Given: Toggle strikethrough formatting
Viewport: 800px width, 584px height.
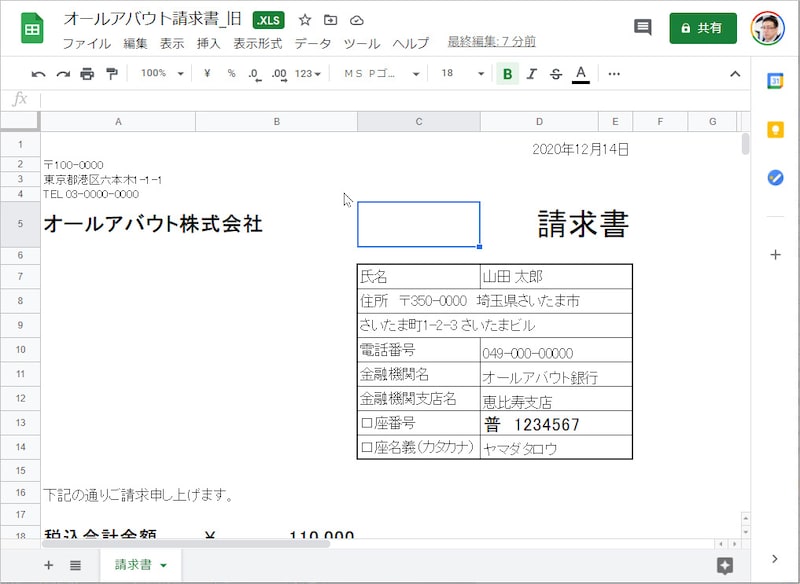Looking at the screenshot, I should 556,74.
